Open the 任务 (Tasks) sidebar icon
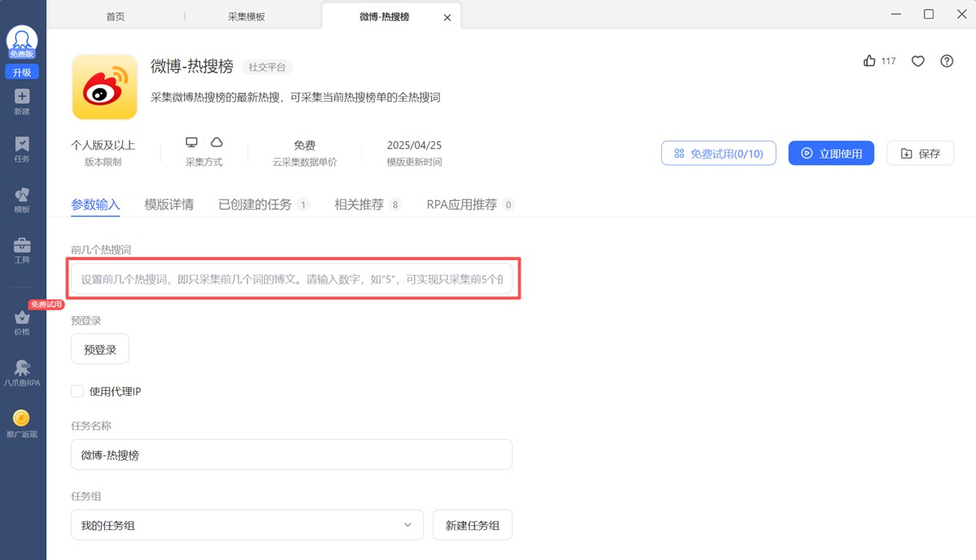Viewport: 976px width, 560px height. [22, 145]
